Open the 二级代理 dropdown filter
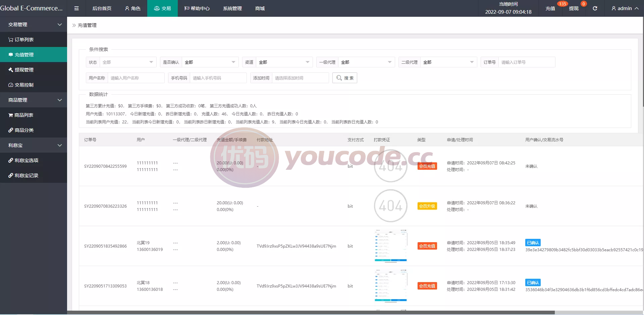Viewport: 644px width, 315px height. (448, 62)
